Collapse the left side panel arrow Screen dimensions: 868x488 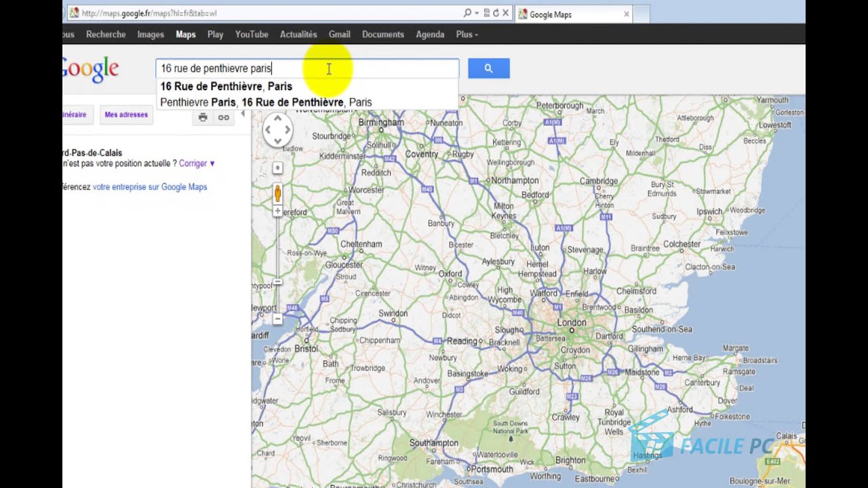click(243, 114)
